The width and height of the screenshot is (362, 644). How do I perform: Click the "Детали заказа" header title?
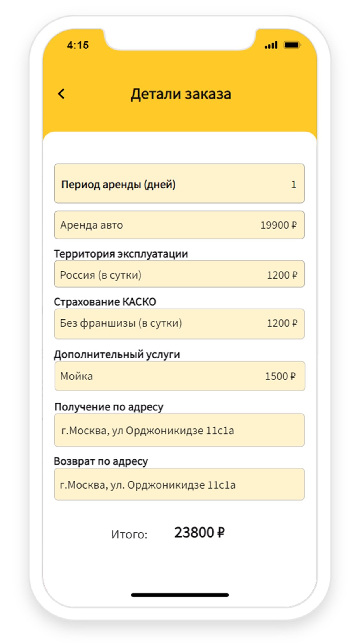click(x=181, y=94)
